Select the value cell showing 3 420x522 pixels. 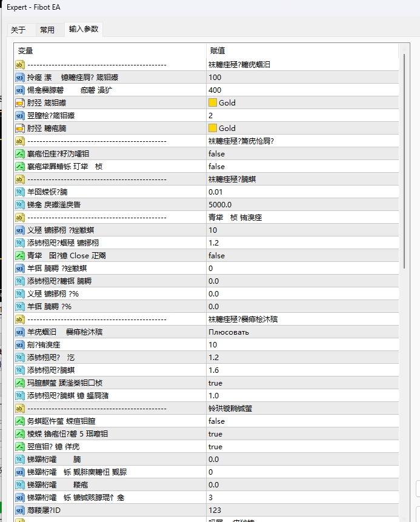302,498
